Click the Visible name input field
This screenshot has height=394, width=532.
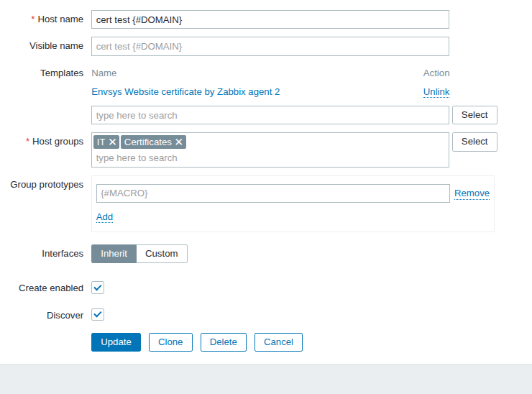click(270, 47)
